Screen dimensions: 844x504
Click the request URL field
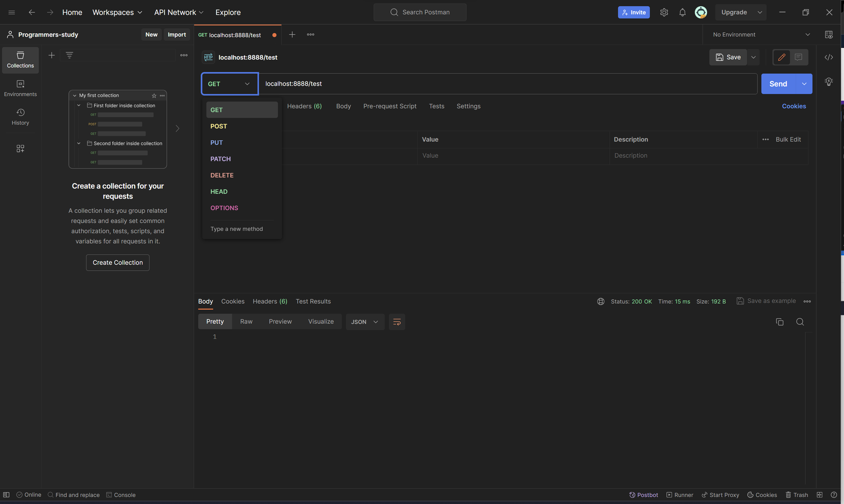(x=508, y=84)
